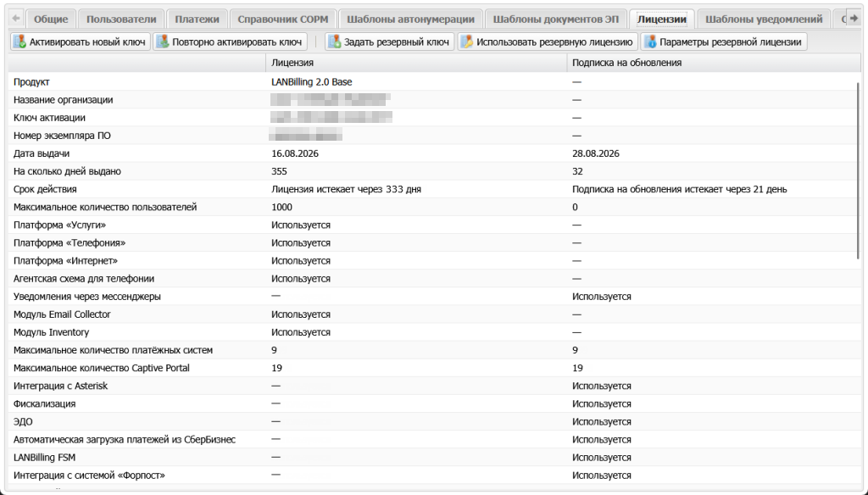Click Подписка на обновления истекает через 21 день
Viewport: 868px width, 495px height.
(x=679, y=189)
